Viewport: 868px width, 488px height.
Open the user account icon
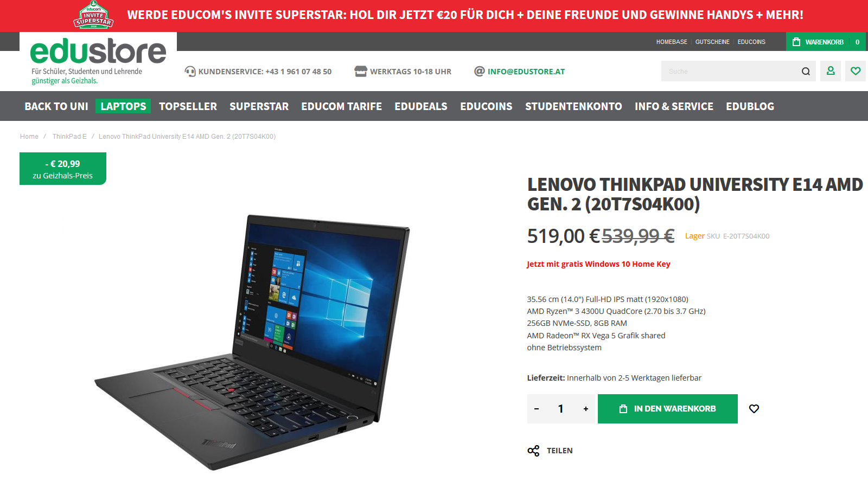pos(831,71)
